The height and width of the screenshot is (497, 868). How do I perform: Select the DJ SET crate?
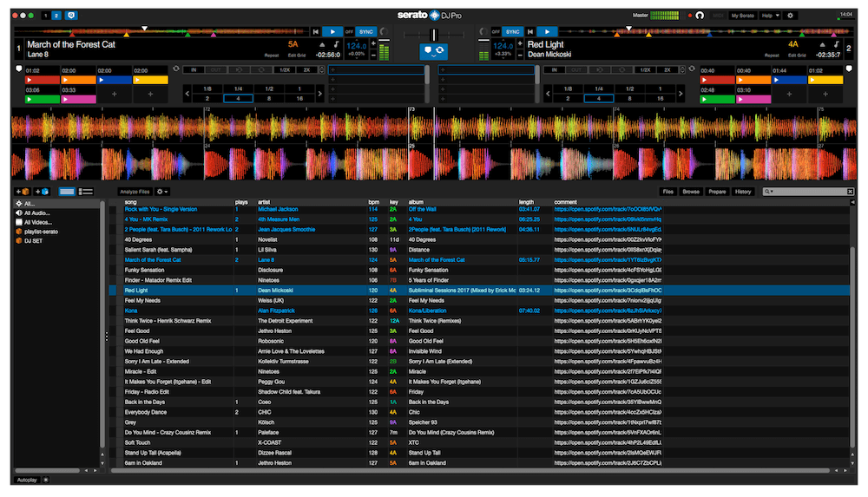[33, 241]
